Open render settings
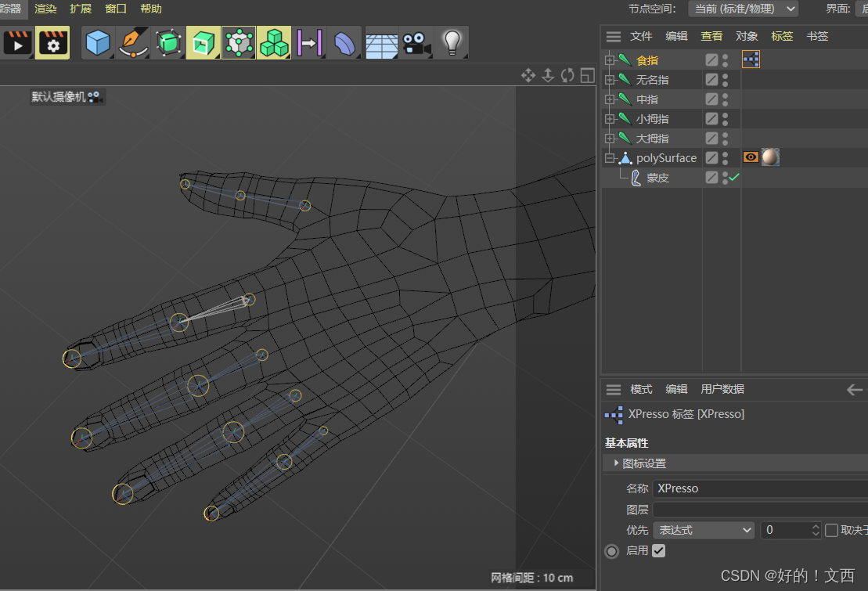868x591 pixels. 52,42
